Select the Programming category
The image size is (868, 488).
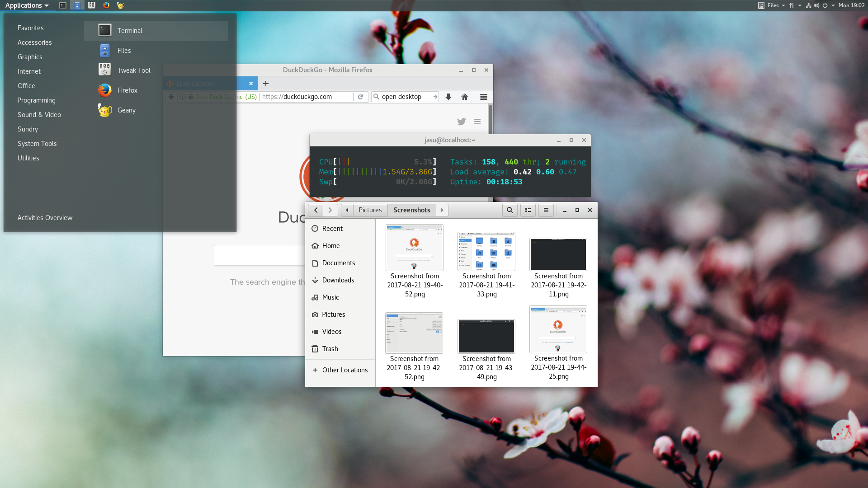(x=37, y=100)
